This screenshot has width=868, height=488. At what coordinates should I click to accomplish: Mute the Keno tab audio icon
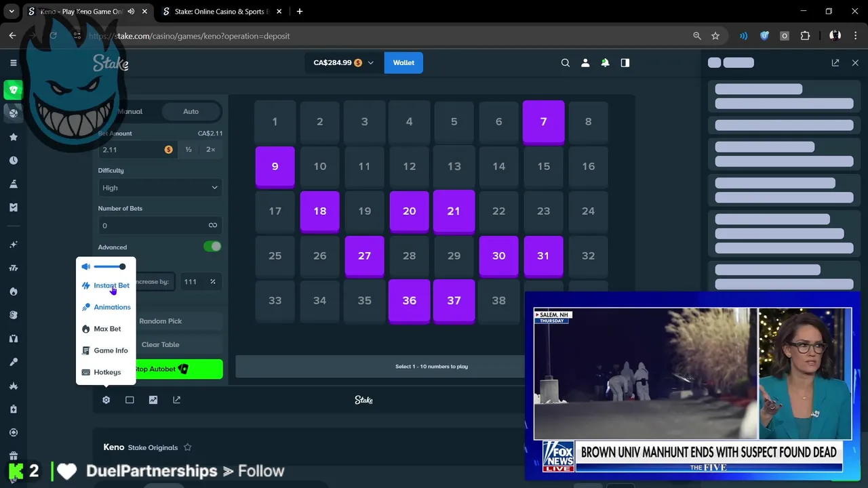(131, 12)
